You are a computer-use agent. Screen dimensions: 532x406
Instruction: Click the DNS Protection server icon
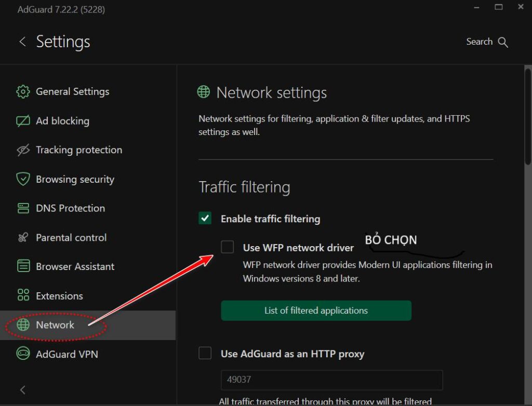pos(23,208)
